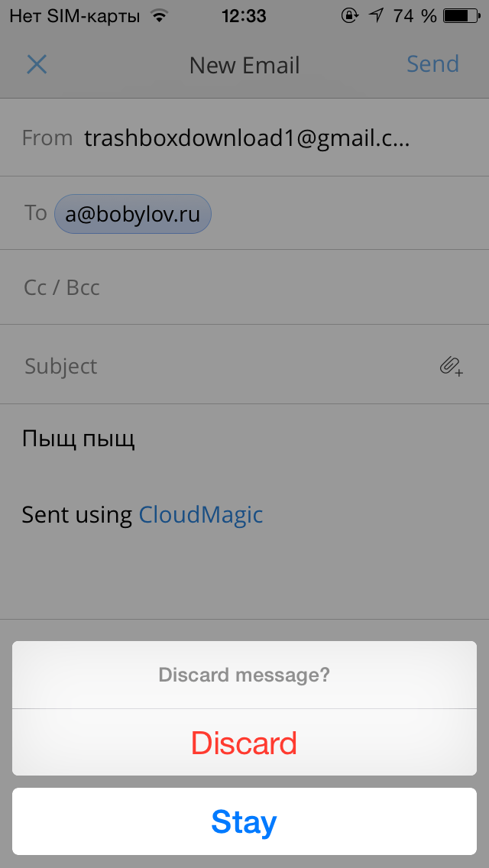
Task: Tap the X close icon
Action: [x=37, y=65]
